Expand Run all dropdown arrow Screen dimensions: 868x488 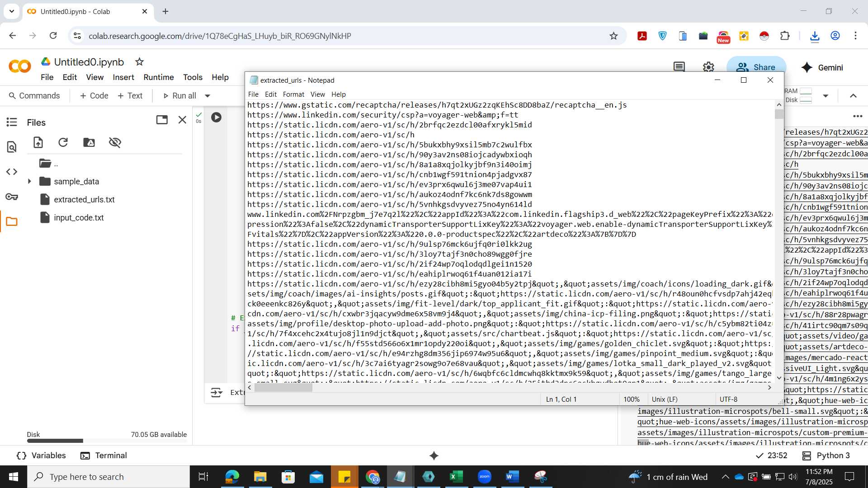[x=208, y=96]
